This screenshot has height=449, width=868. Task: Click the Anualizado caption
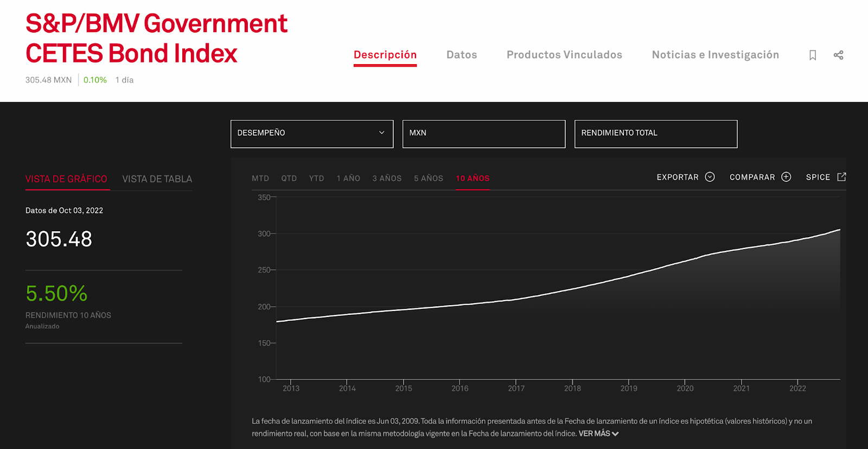42,326
